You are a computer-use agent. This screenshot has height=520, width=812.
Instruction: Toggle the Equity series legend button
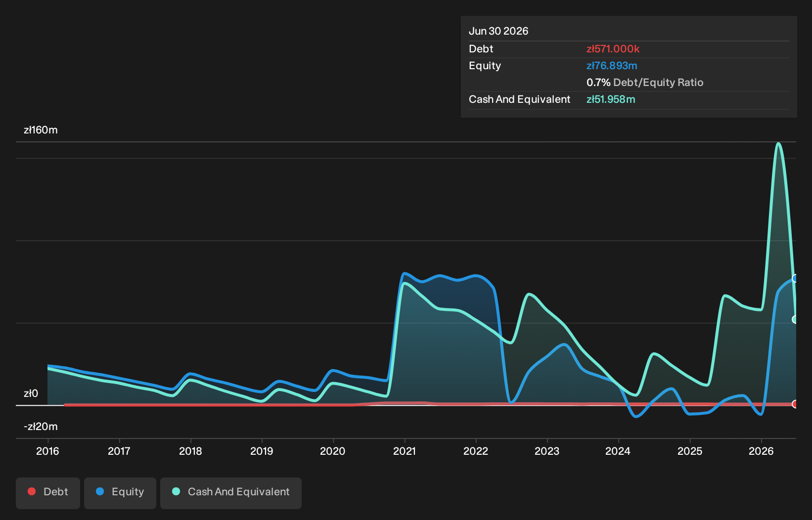click(120, 493)
